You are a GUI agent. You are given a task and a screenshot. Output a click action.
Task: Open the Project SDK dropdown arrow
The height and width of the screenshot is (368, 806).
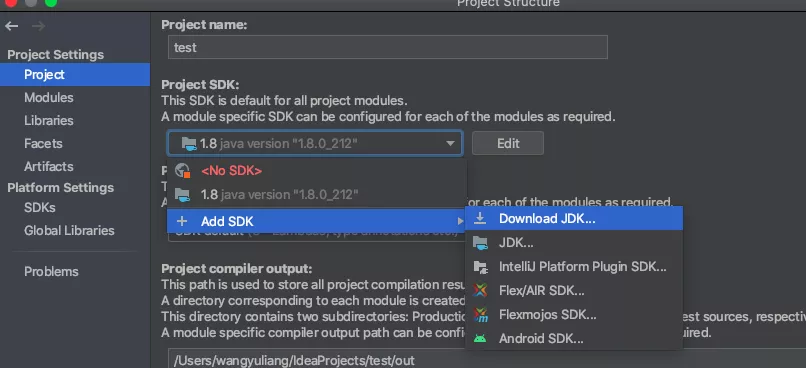450,143
